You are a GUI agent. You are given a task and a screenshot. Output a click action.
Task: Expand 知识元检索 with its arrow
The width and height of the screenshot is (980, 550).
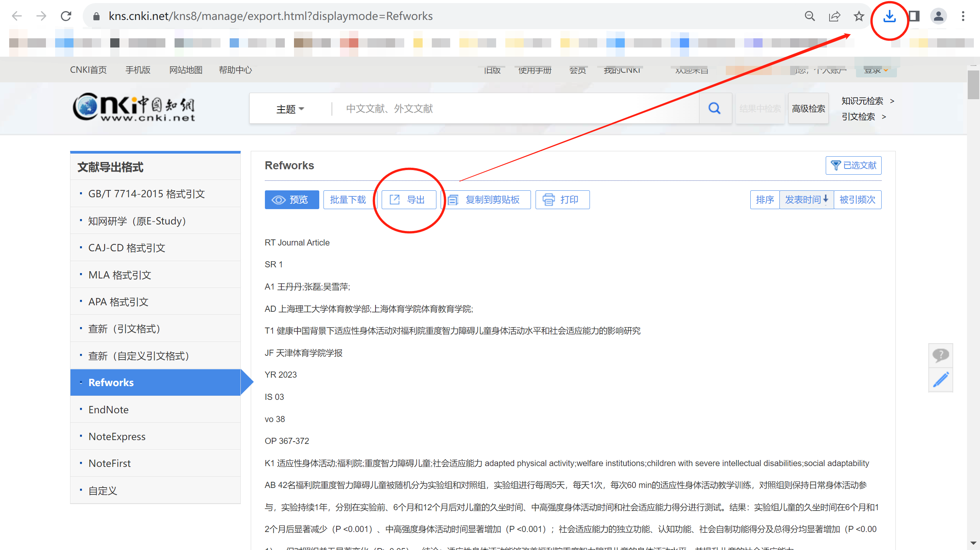(892, 101)
